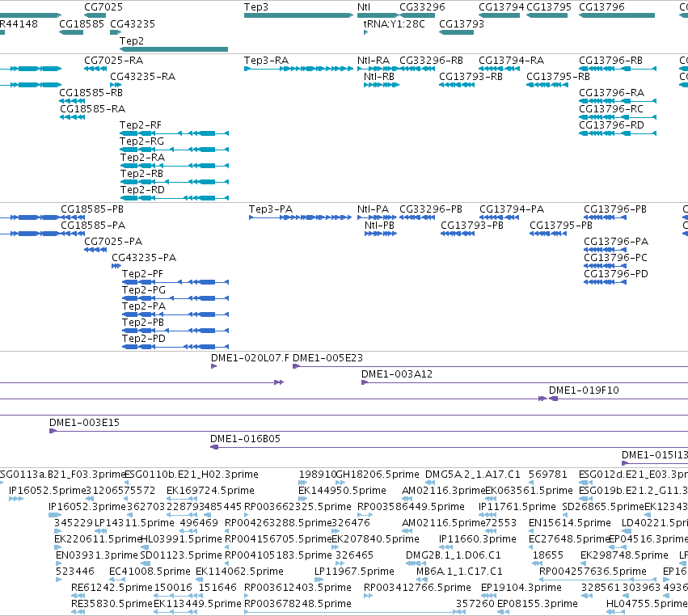Click transcript Tep2-RA label
This screenshot has width=688, height=616.
(142, 158)
